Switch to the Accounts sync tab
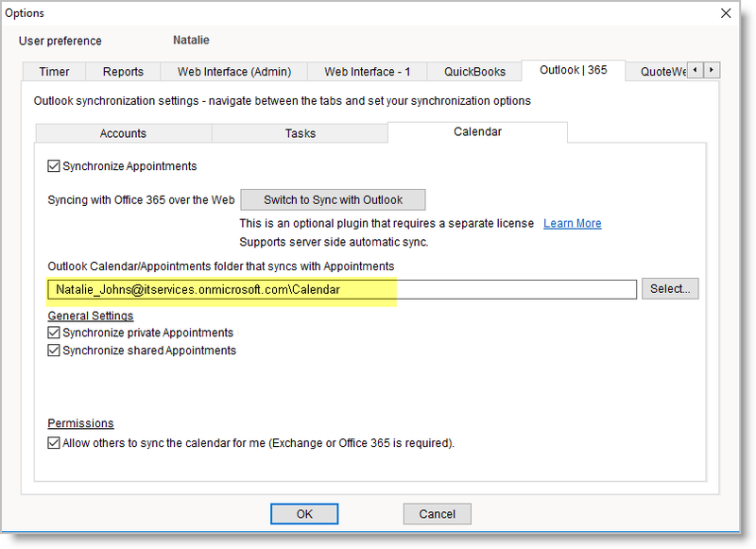Image resolution: width=756 pixels, height=549 pixels. click(123, 133)
